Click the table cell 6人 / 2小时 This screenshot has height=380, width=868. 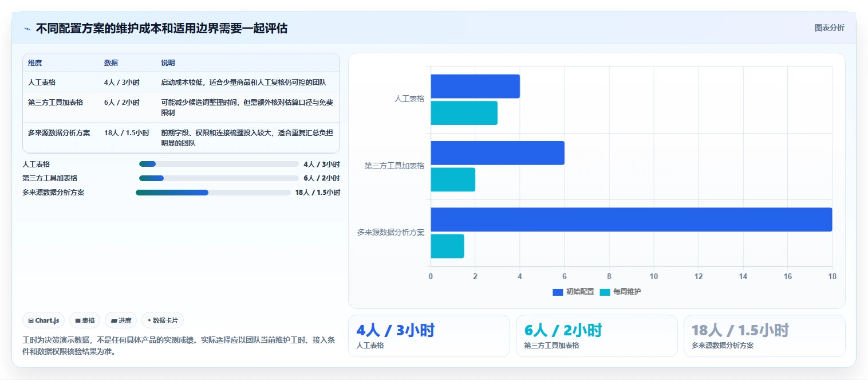[x=121, y=103]
